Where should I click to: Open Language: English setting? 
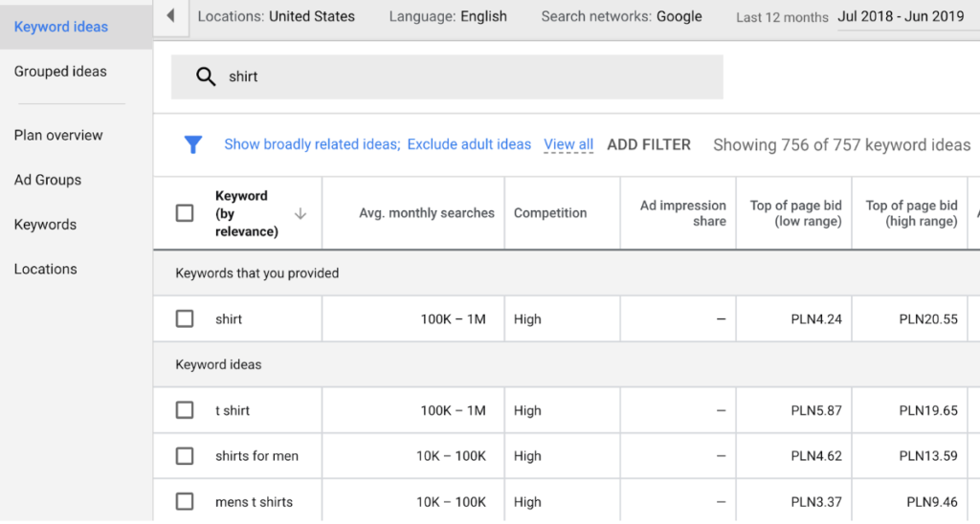click(x=448, y=16)
